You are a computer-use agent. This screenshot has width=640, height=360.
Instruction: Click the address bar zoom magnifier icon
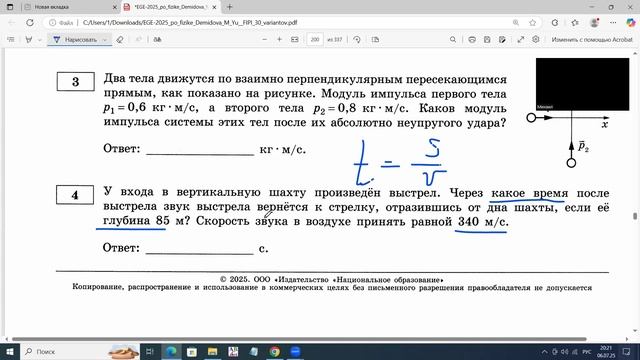(x=516, y=23)
